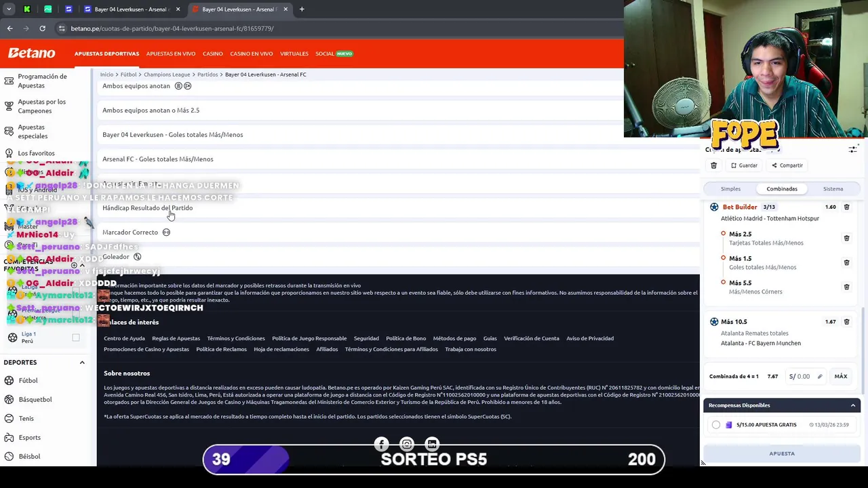This screenshot has height=488, width=868.
Task: Open the site information icon in address bar
Action: (x=62, y=28)
